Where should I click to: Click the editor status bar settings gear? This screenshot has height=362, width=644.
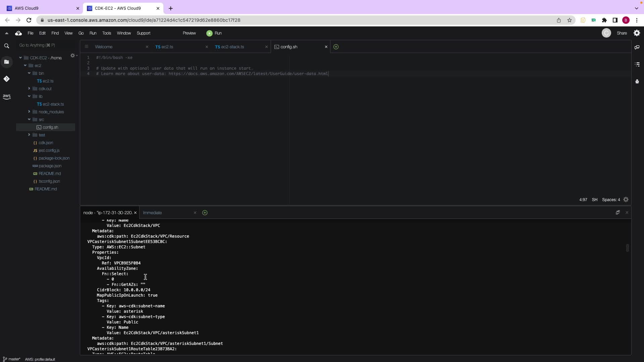(x=626, y=200)
